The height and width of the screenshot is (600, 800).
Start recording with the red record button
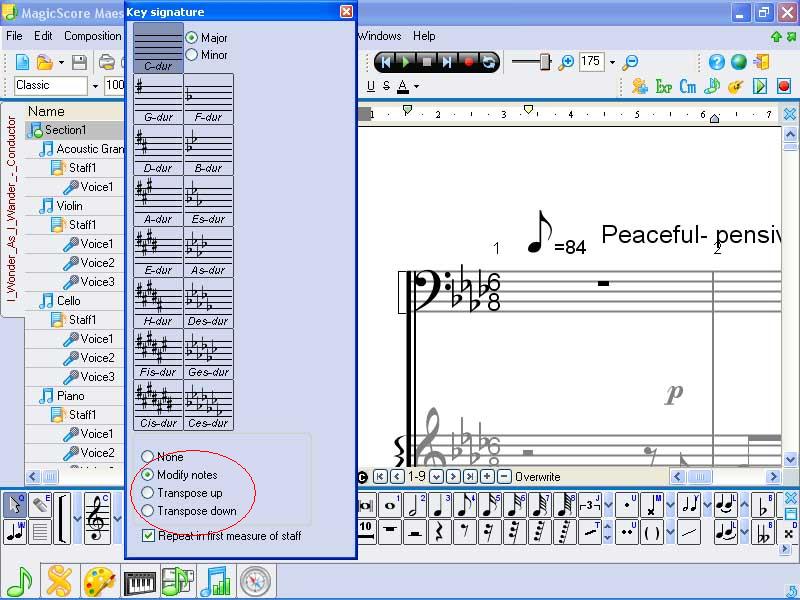pyautogui.click(x=468, y=62)
